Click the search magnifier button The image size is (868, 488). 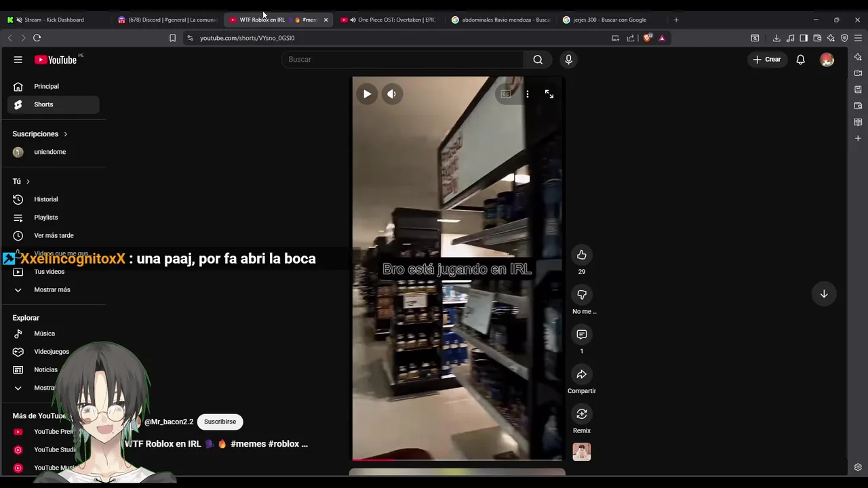[538, 60]
